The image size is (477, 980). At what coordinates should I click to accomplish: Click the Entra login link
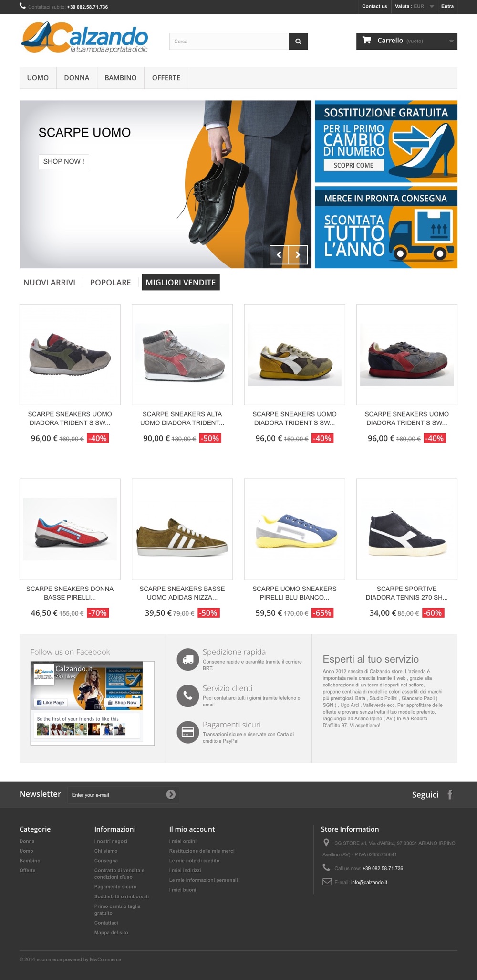click(447, 7)
